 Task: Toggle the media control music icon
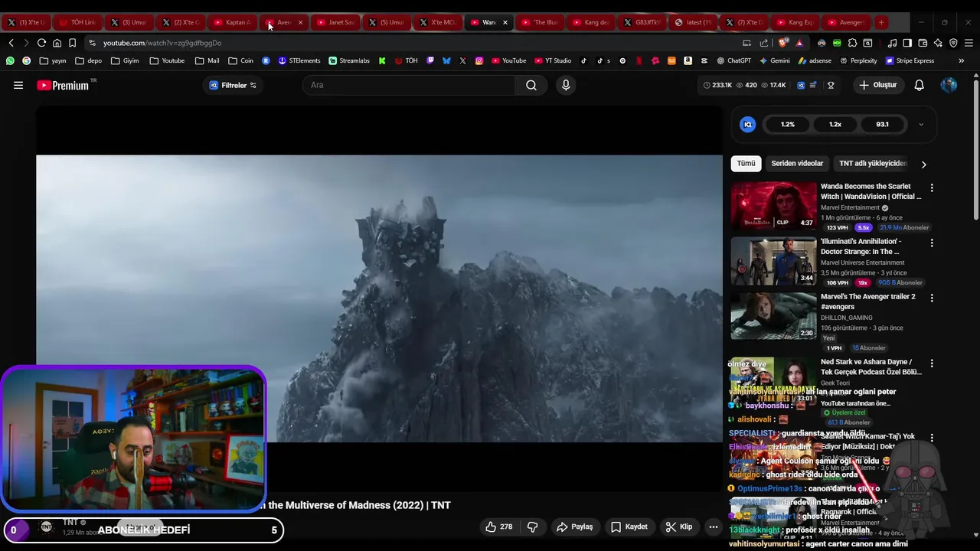(x=892, y=43)
